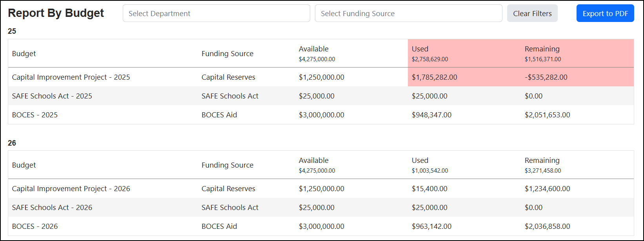644x241 pixels.
Task: Click $3,000,000.00 available in BOCES - 2026 row
Action: tap(322, 226)
